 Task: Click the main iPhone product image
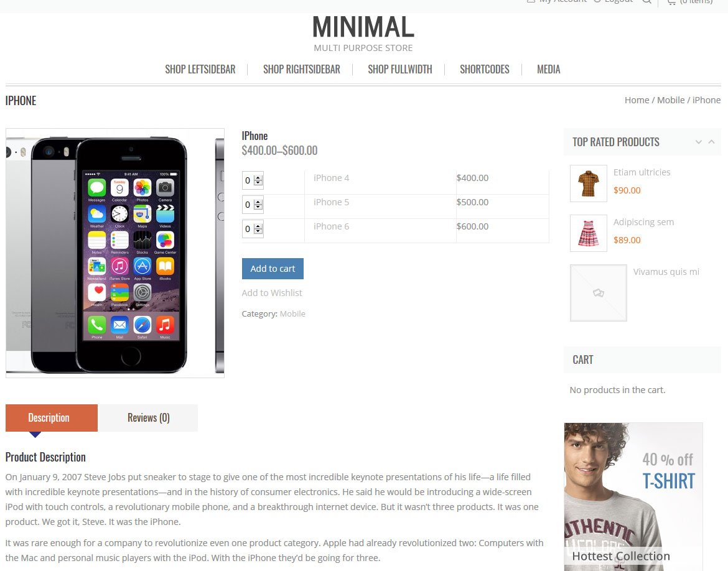tap(114, 253)
